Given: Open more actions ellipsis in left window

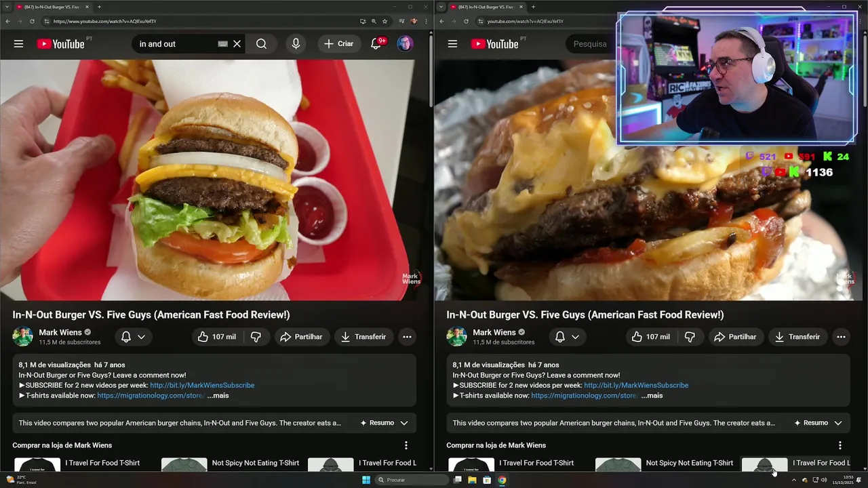Looking at the screenshot, I should [407, 337].
